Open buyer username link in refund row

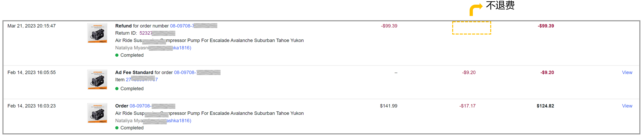coord(182,48)
